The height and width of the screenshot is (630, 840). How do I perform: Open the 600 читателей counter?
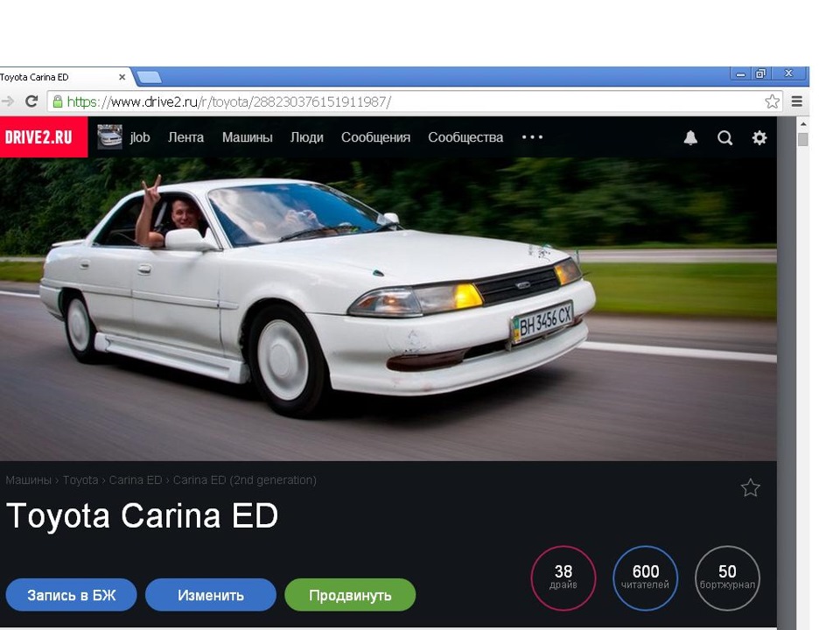pos(645,578)
